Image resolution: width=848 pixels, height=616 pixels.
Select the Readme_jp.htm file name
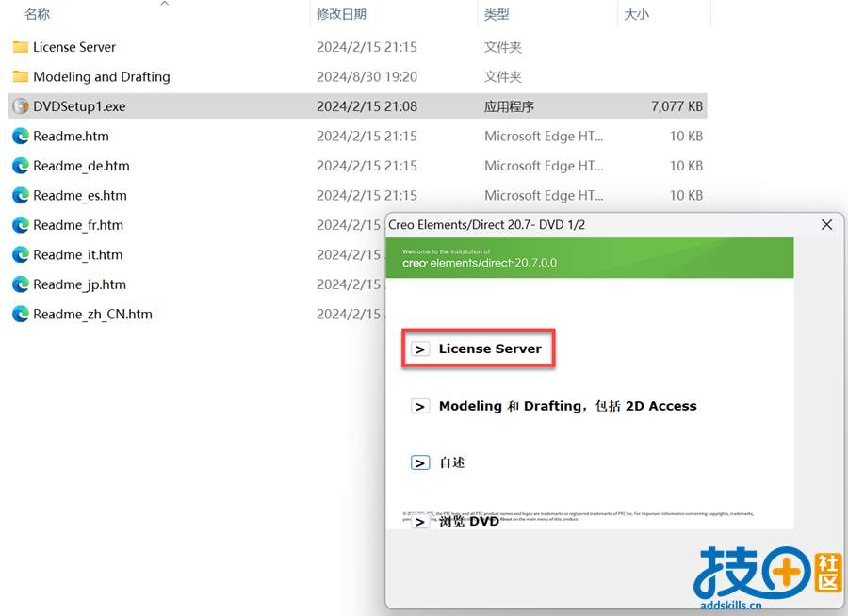point(79,285)
